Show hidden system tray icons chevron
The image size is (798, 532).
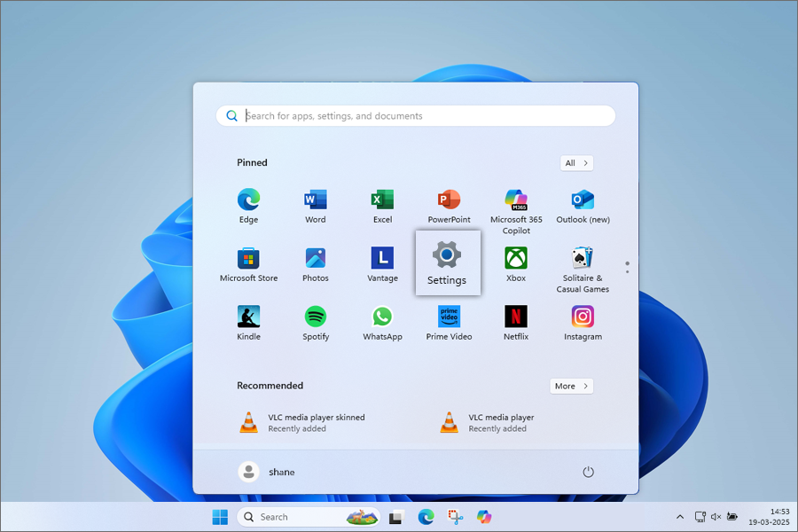[x=680, y=517]
